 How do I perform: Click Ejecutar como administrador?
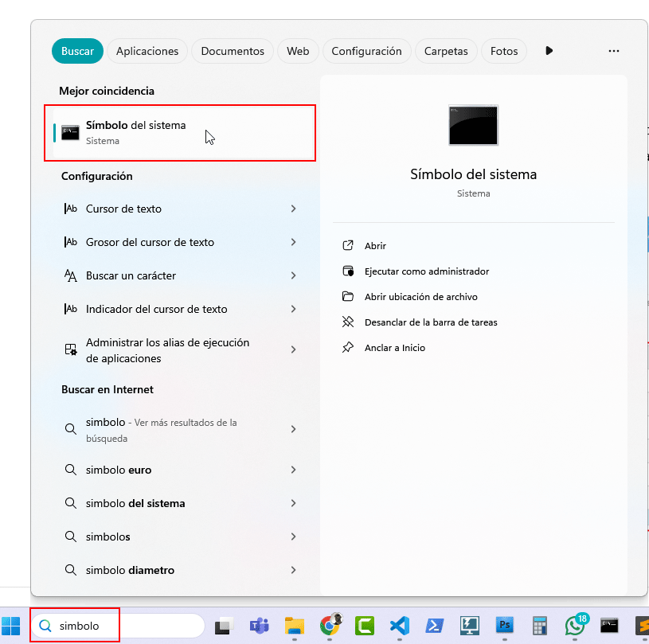tap(426, 271)
